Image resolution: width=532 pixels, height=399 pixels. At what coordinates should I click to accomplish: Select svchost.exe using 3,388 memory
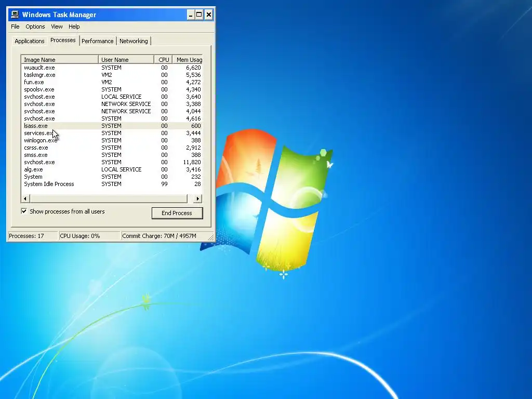coord(112,104)
